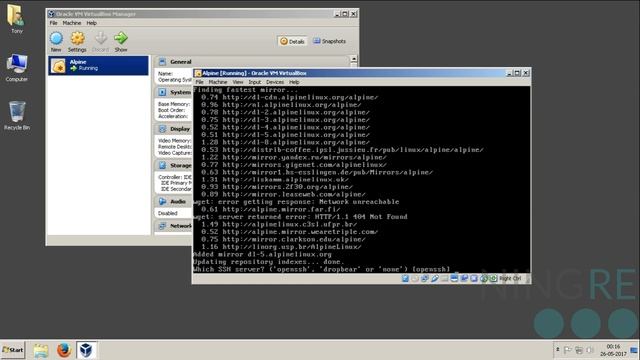Open Machine menu in VirtualBox Manager
This screenshot has width=640, height=360.
point(72,23)
